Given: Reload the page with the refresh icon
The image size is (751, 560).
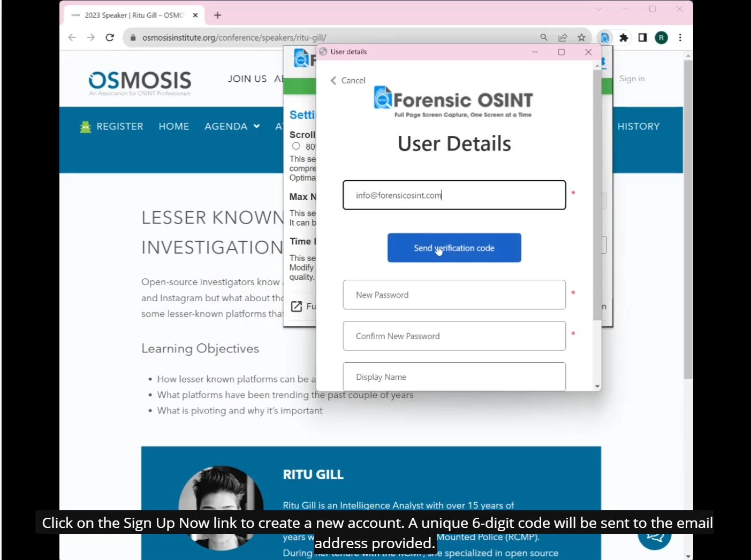Looking at the screenshot, I should click(x=110, y=37).
